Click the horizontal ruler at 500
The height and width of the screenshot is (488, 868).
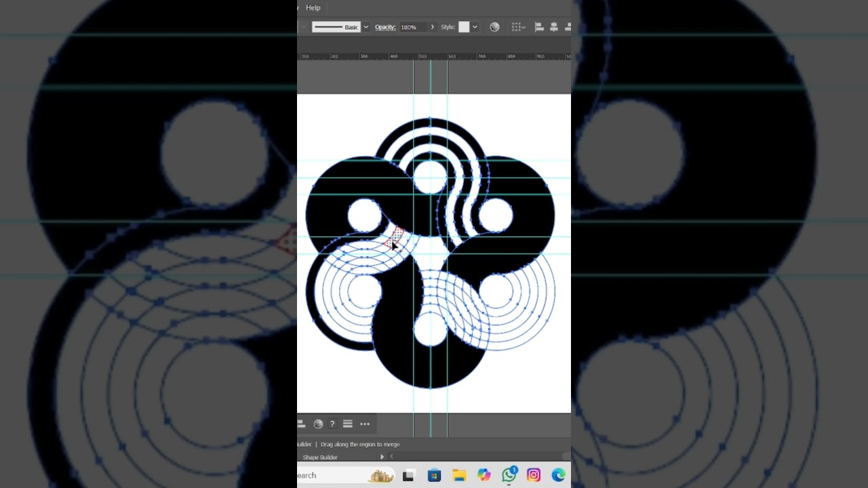point(422,56)
